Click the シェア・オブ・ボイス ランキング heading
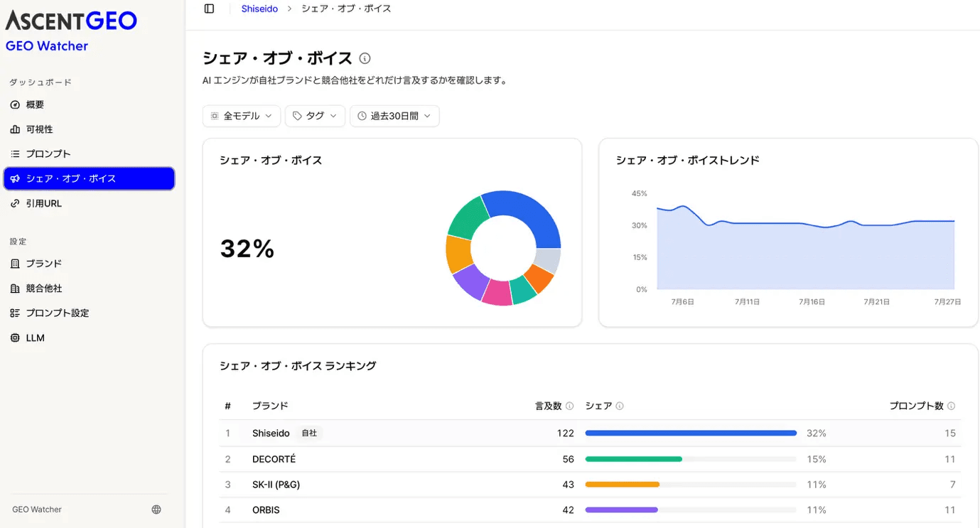 [298, 366]
